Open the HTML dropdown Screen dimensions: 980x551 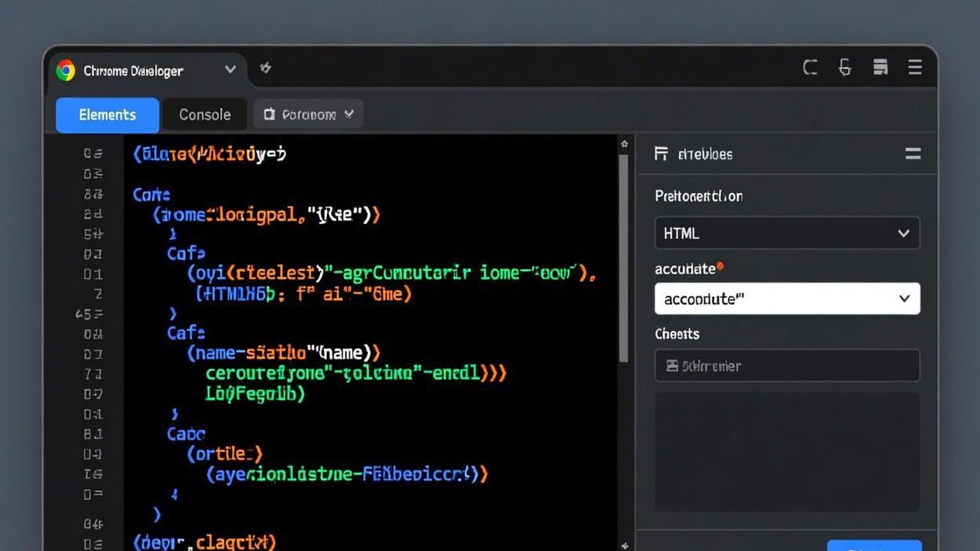(787, 233)
